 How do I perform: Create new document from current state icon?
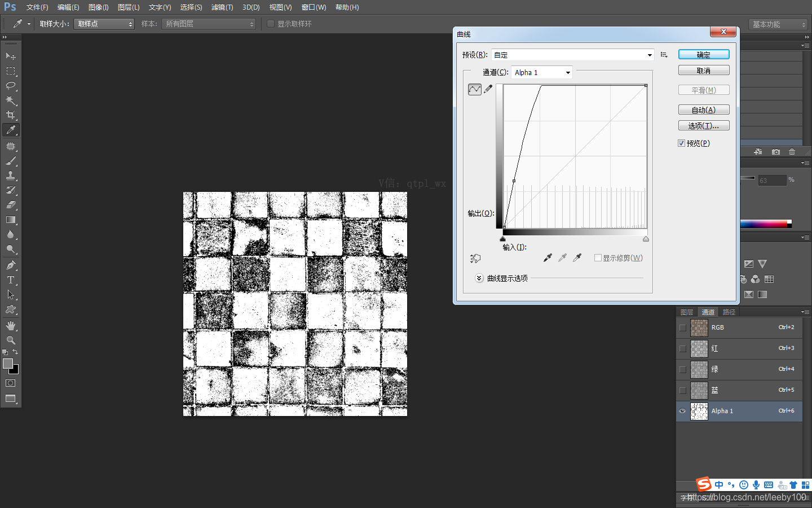758,152
